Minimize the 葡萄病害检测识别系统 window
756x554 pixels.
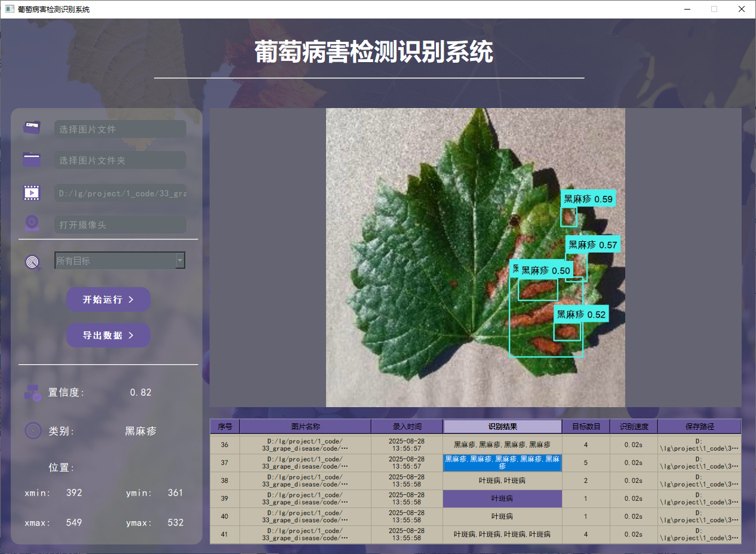click(x=687, y=9)
